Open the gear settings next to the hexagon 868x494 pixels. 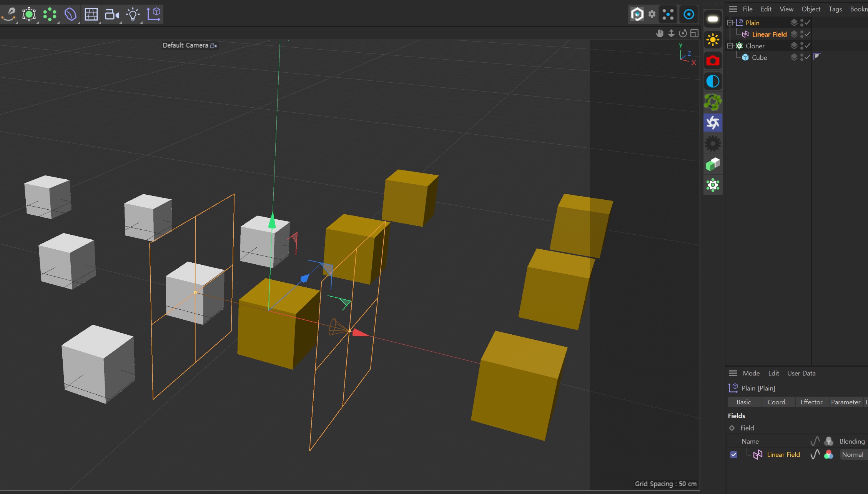tap(652, 14)
